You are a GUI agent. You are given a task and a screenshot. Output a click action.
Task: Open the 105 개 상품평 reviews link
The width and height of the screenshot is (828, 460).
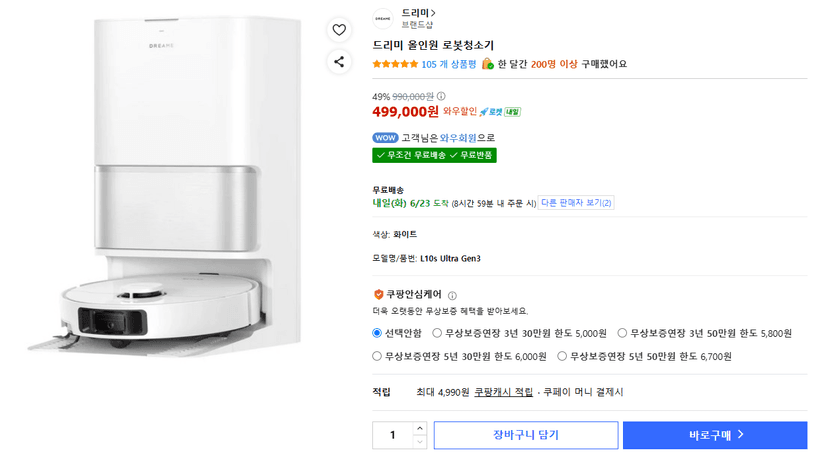tap(449, 64)
